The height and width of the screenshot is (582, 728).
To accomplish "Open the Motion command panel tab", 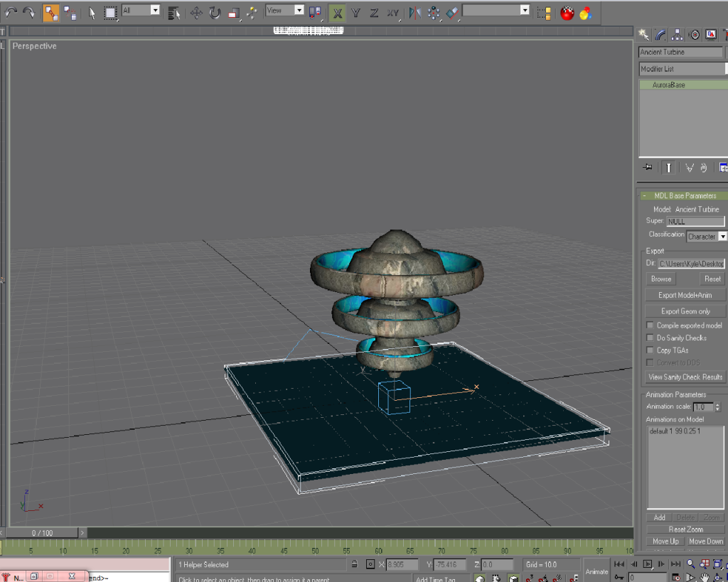I will tap(694, 35).
